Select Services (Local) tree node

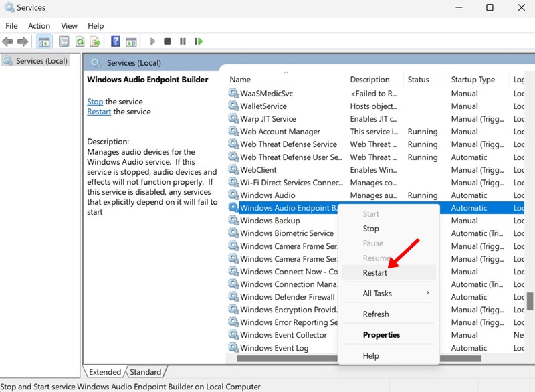(x=35, y=61)
